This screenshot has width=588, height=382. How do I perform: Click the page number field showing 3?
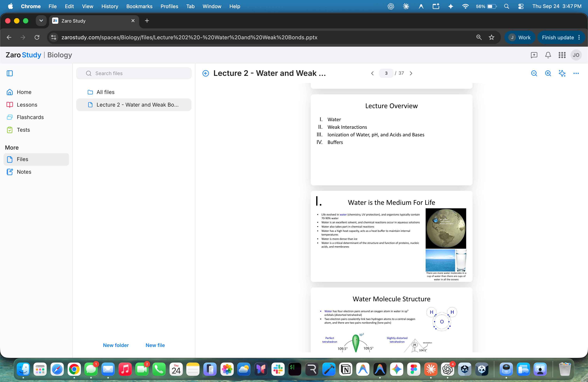click(386, 73)
